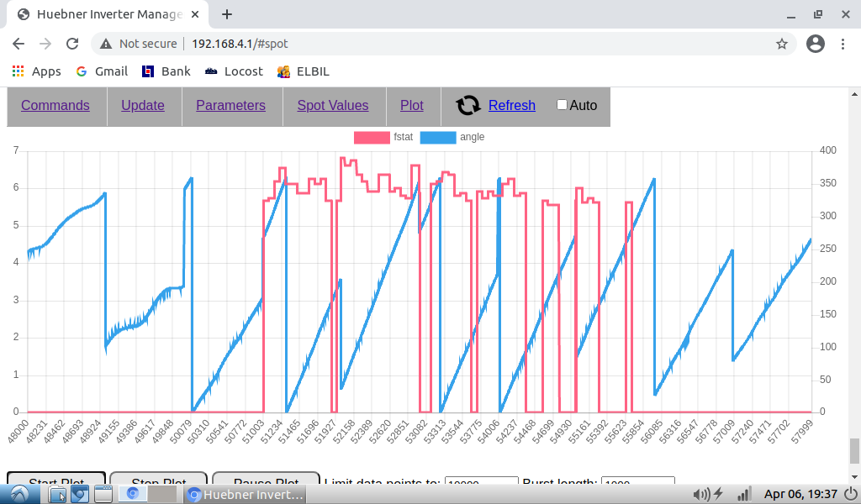Open the network signal indicator in tray
861x504 pixels.
742,494
